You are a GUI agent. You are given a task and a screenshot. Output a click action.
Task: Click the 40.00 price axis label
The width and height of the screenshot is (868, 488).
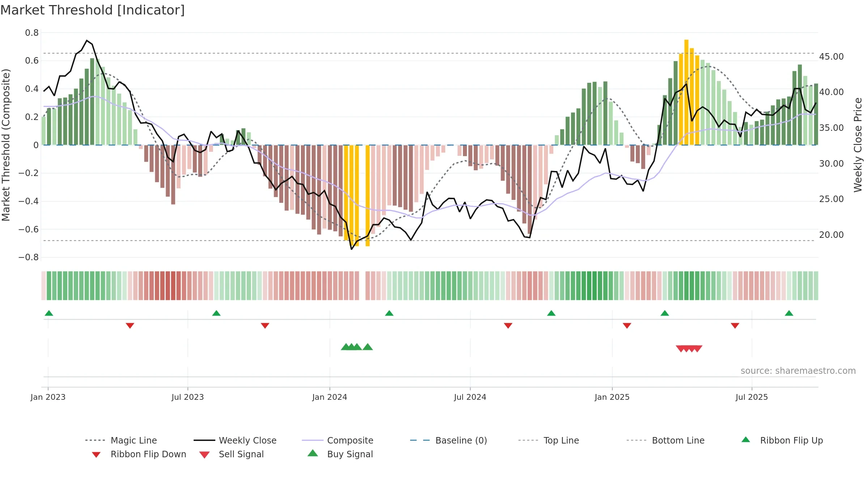click(x=831, y=92)
